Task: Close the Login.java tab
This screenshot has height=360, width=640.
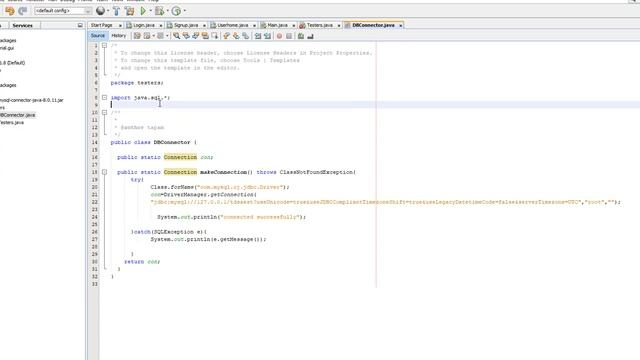Action: pos(161,25)
